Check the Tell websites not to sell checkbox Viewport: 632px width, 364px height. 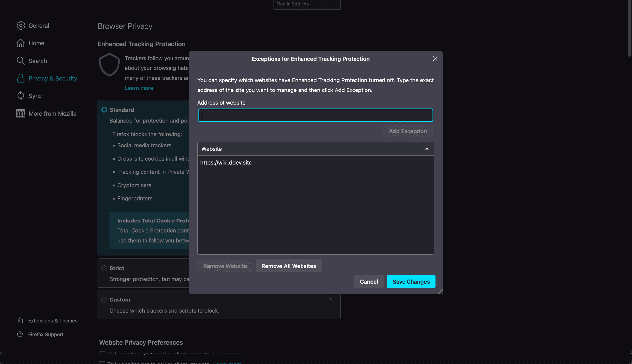pos(101,354)
